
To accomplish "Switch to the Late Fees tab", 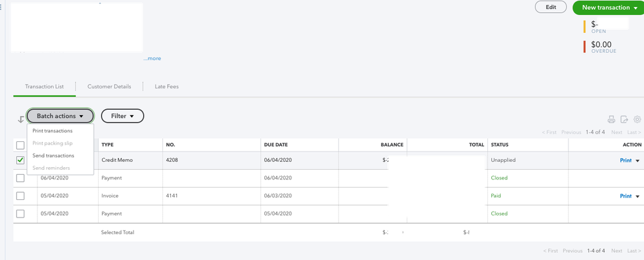I will tap(166, 86).
